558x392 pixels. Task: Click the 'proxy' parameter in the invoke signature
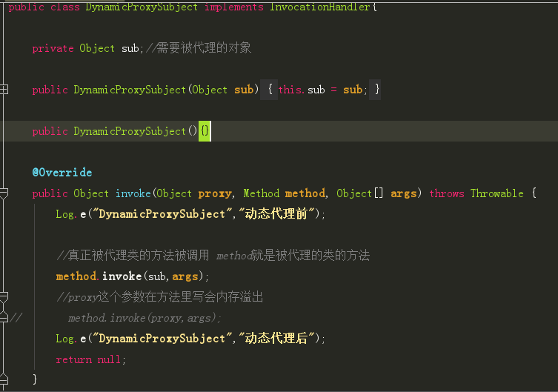point(215,193)
